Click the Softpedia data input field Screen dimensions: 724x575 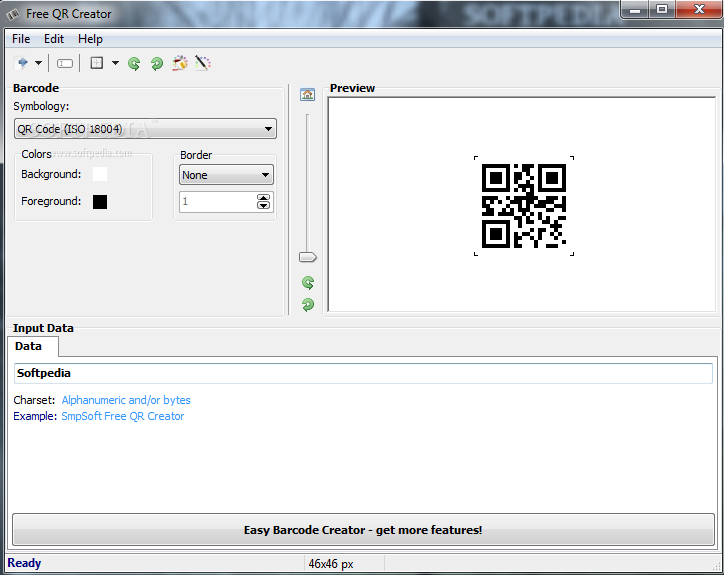363,373
